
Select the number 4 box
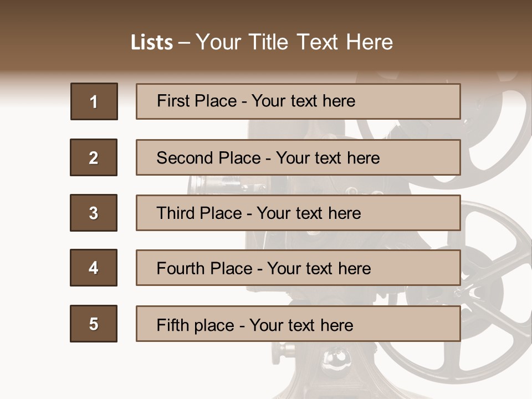click(x=94, y=268)
